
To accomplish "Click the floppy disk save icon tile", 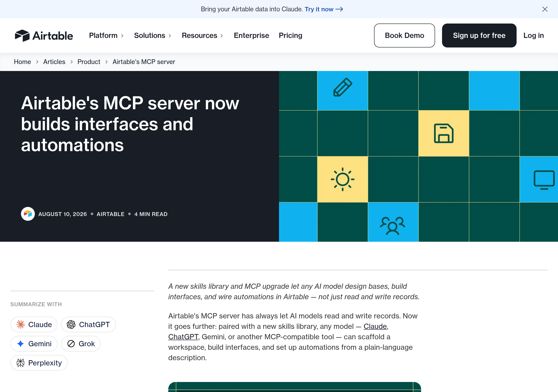I will coord(444,133).
